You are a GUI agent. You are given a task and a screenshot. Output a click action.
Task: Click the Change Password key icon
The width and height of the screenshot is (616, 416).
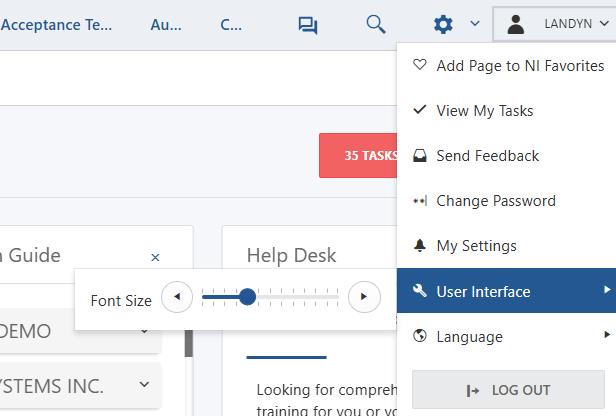click(x=420, y=201)
